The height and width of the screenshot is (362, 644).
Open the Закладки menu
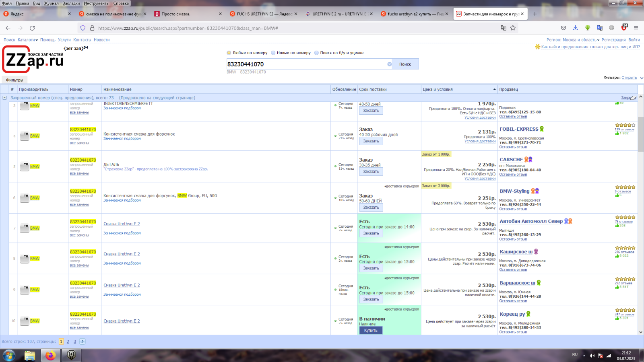(71, 3)
